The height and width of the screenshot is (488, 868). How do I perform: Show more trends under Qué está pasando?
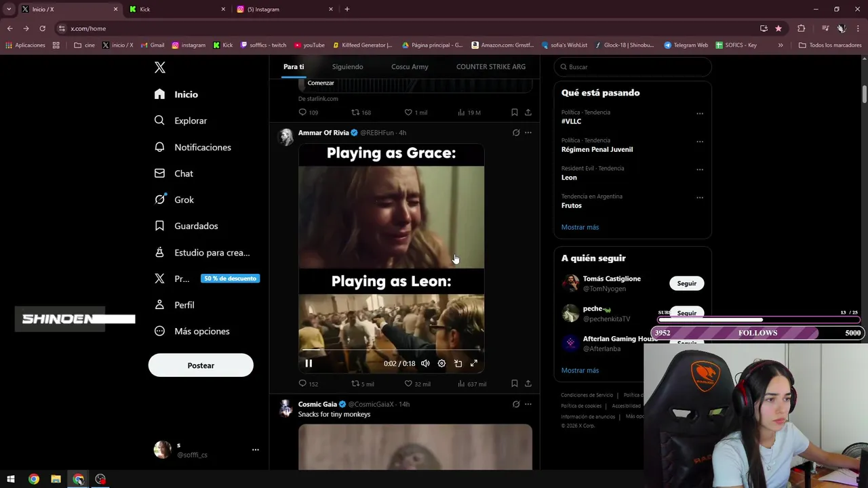click(x=580, y=227)
